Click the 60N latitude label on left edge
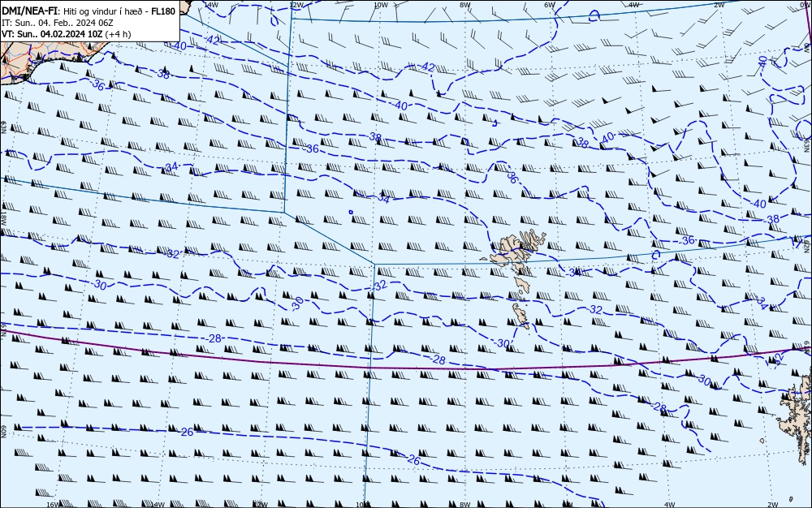 click(x=3, y=432)
